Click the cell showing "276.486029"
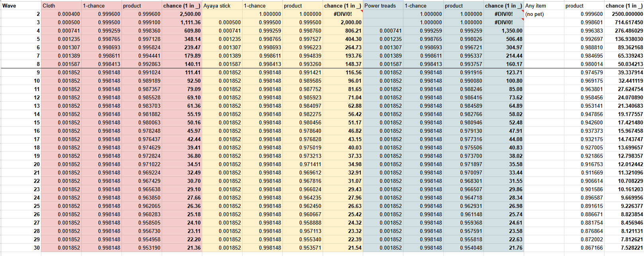Image resolution: width=644 pixels, height=256 pixels. click(x=624, y=31)
